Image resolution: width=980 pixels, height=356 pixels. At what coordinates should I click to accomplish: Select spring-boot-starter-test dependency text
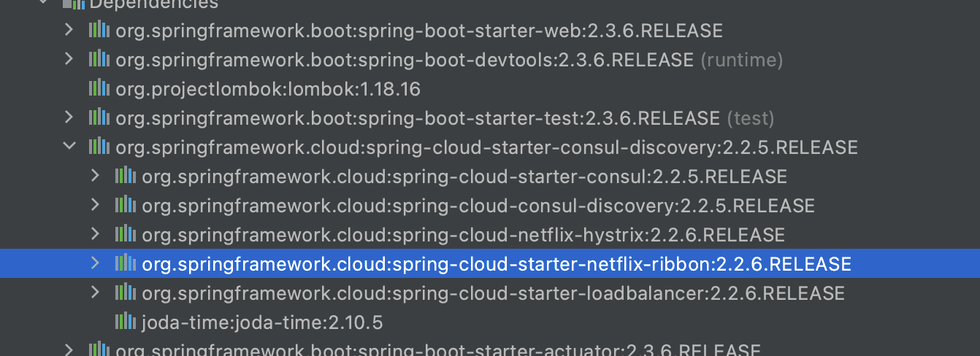pos(417,118)
